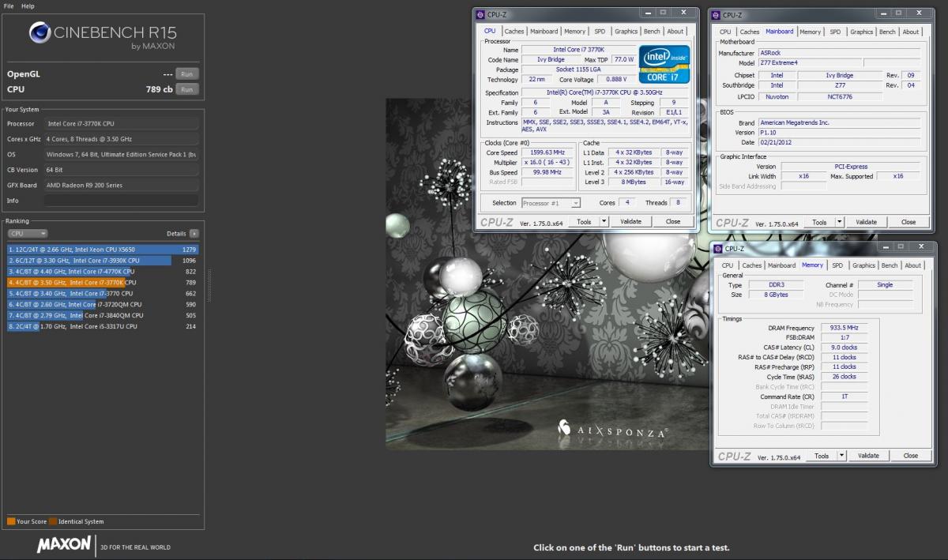This screenshot has width=948, height=560.
Task: Expand the Tools arrow in the Timings window
Action: point(842,456)
